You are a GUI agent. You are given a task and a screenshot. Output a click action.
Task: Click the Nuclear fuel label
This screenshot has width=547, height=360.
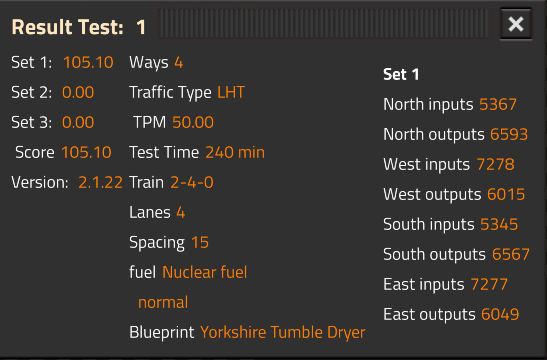[205, 272]
